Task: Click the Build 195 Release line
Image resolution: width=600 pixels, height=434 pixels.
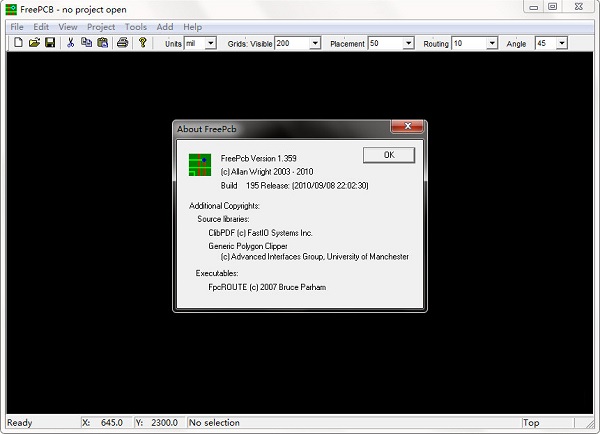Action: click(x=294, y=186)
